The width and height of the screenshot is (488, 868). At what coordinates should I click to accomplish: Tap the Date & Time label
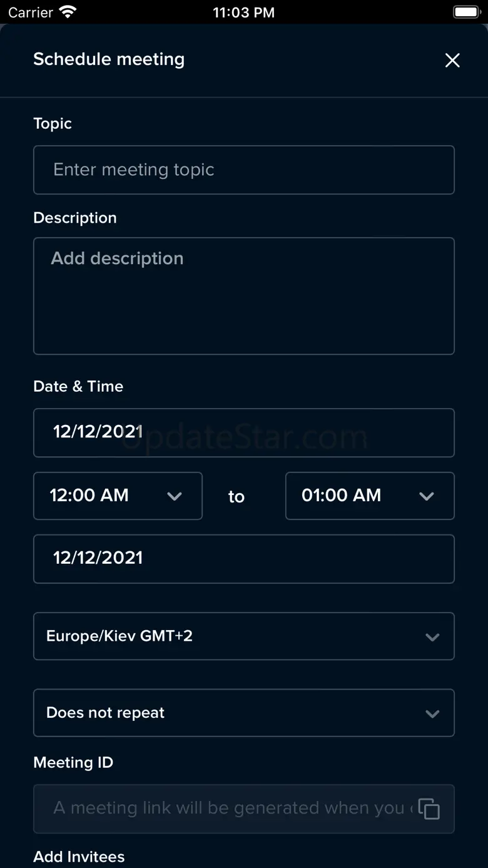point(78,386)
